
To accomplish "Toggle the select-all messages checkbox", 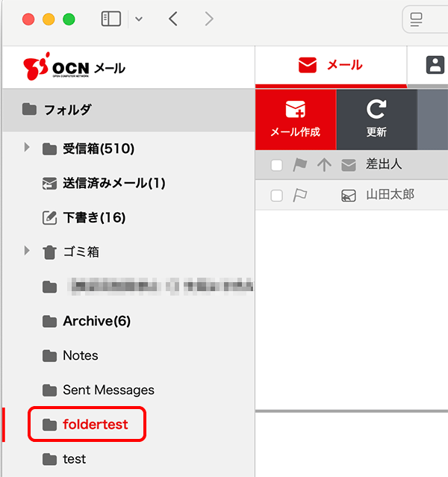I will pyautogui.click(x=276, y=166).
